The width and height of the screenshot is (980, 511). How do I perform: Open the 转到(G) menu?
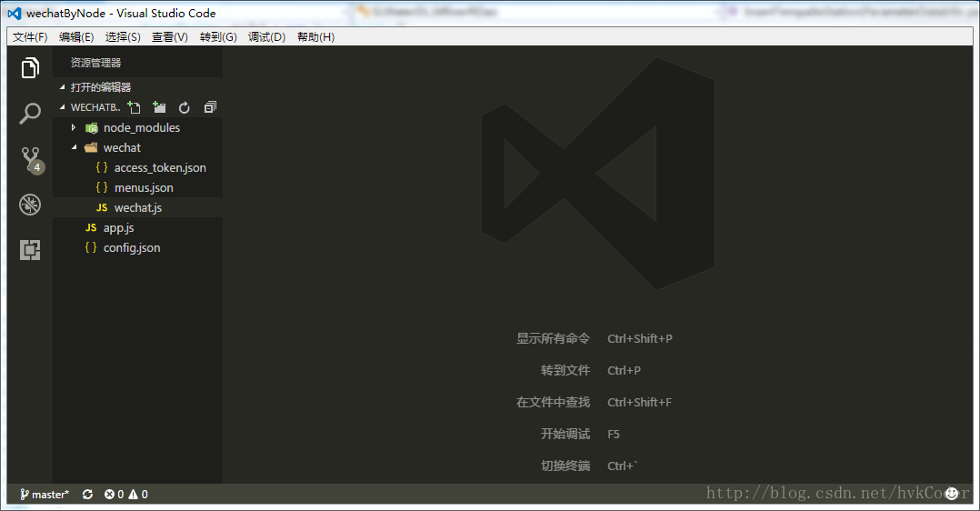(218, 37)
